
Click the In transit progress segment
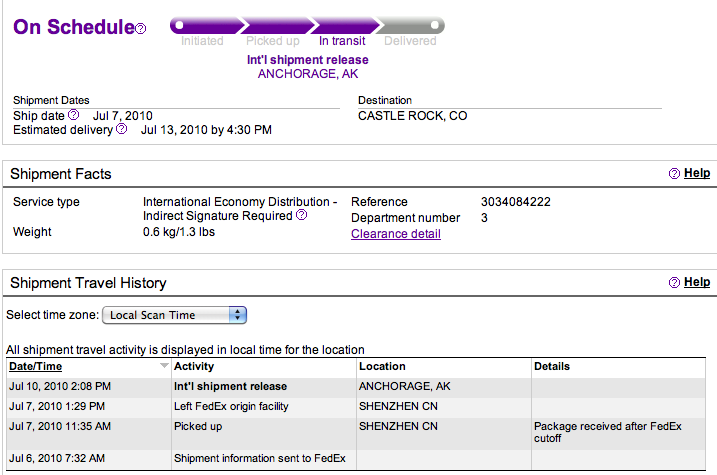coord(344,25)
